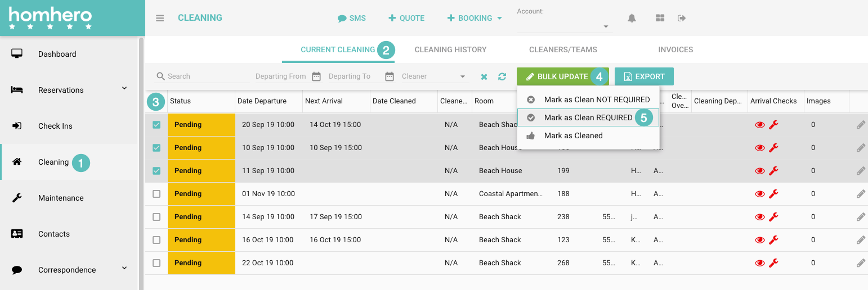Screen dimensions: 868x290
Task: Check the 01 Nov 19 row checkbox
Action: pyautogui.click(x=156, y=194)
